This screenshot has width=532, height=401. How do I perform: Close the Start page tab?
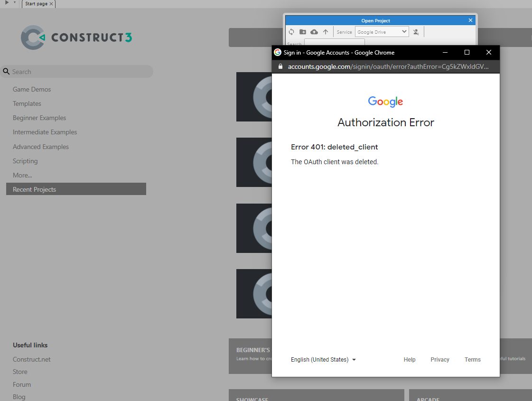tap(51, 4)
